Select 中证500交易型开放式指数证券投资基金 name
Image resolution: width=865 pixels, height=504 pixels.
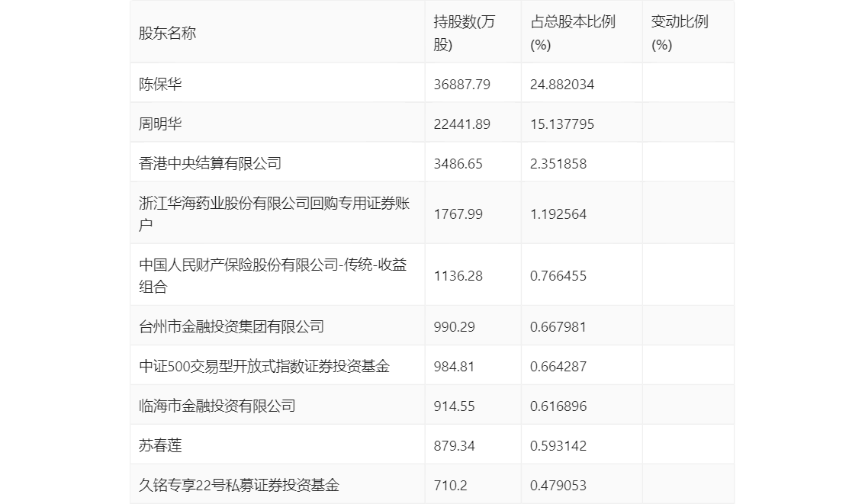coord(264,366)
